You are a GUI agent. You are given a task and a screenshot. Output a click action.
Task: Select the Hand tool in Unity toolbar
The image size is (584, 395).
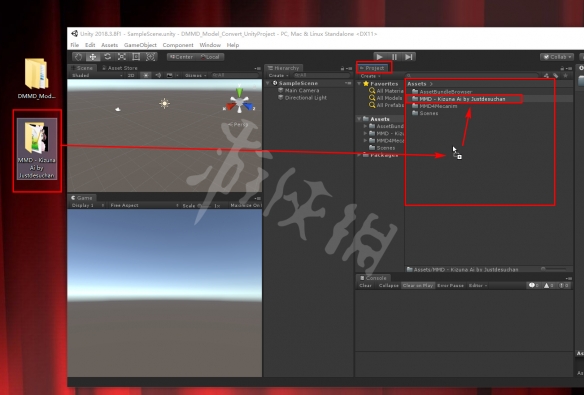click(79, 57)
